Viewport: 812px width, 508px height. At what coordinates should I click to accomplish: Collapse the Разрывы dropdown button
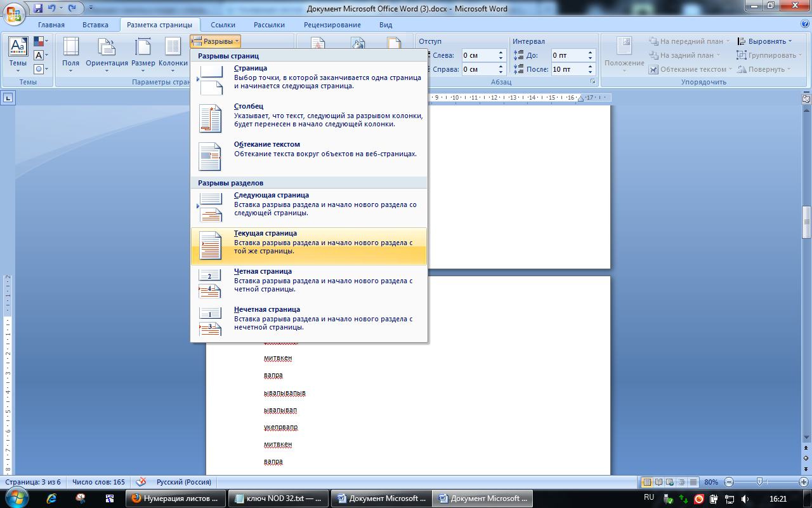click(x=216, y=41)
